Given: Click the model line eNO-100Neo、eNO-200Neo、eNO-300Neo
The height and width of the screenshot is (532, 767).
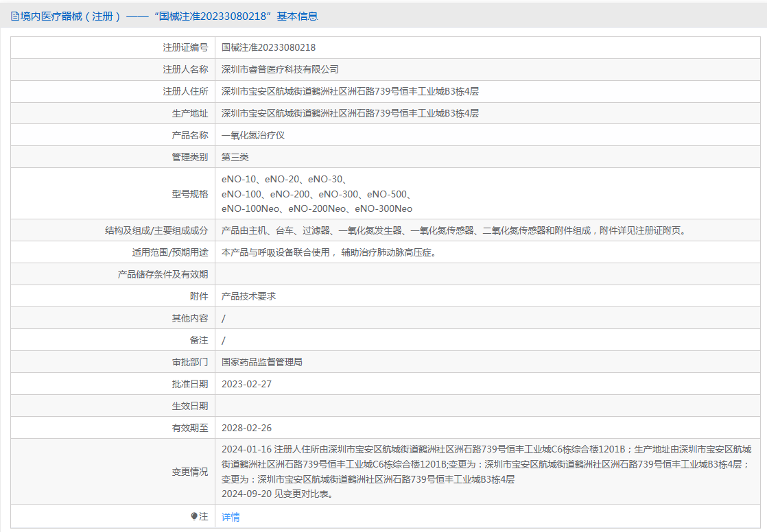Looking at the screenshot, I should tap(317, 209).
